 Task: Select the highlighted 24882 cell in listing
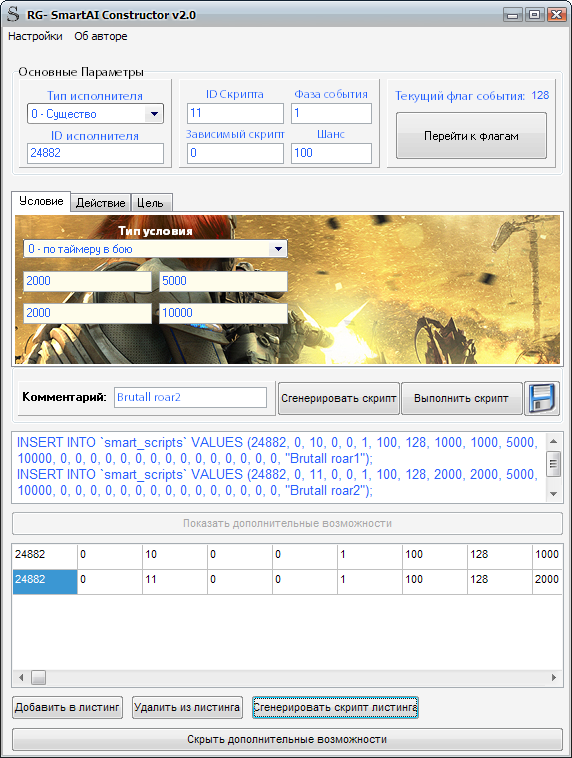(45, 582)
